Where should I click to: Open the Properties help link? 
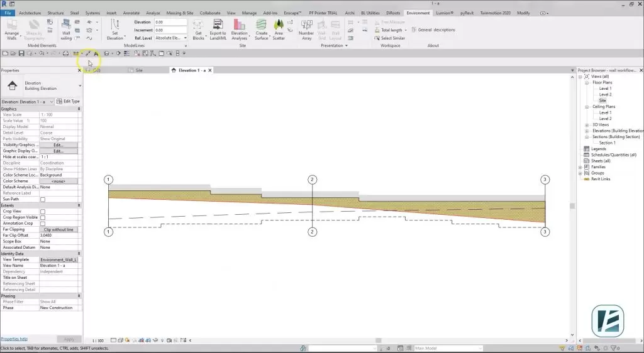14,339
